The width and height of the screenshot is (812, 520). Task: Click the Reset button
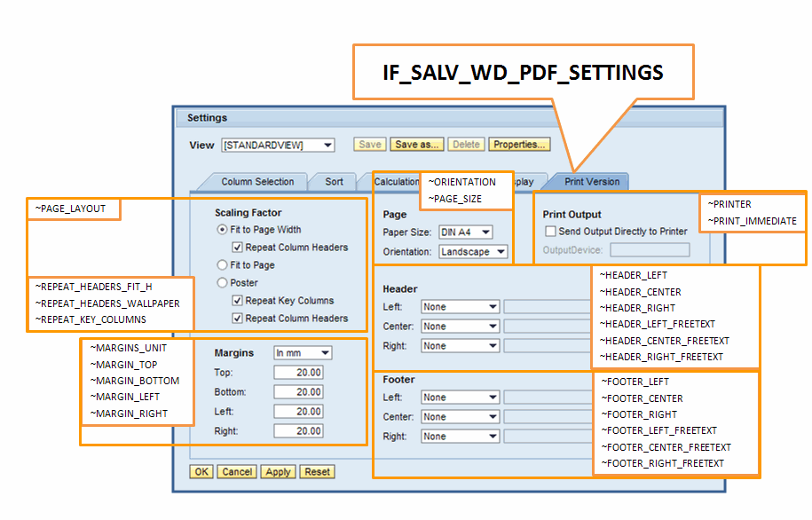(317, 472)
